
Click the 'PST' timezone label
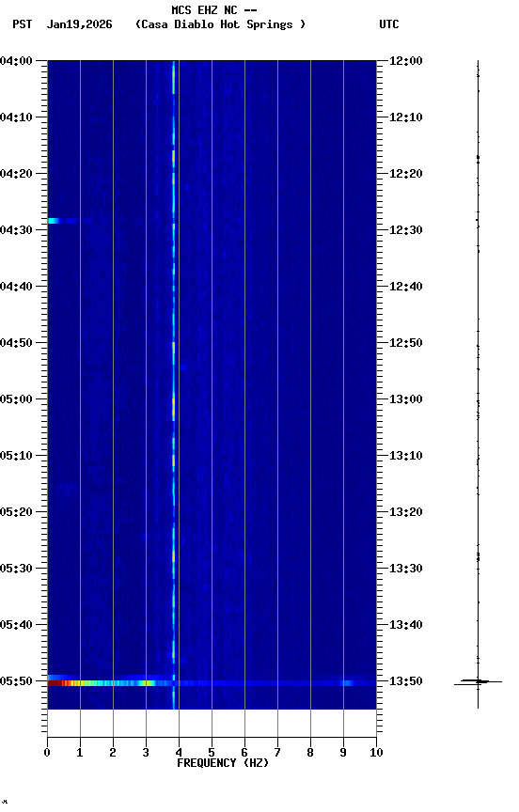pyautogui.click(x=23, y=24)
